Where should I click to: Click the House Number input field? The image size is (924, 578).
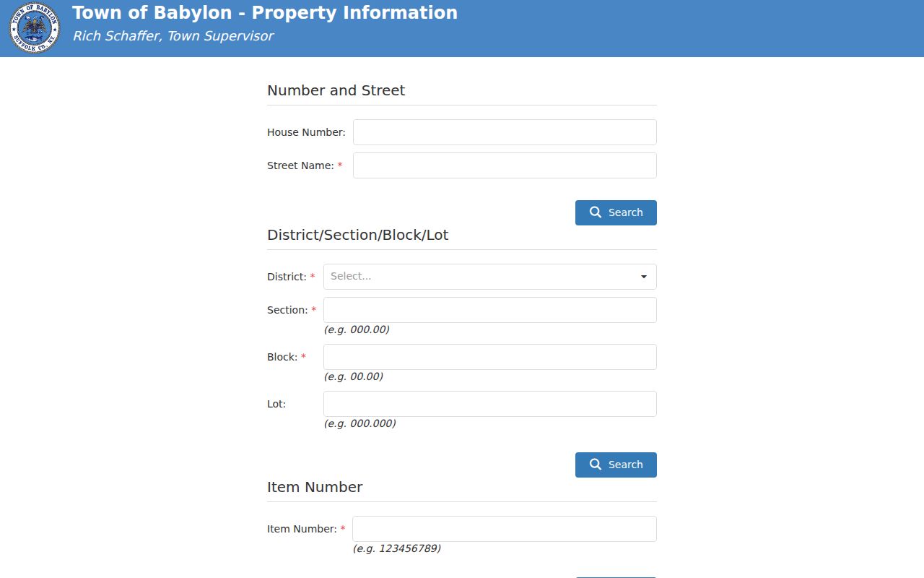pos(505,132)
